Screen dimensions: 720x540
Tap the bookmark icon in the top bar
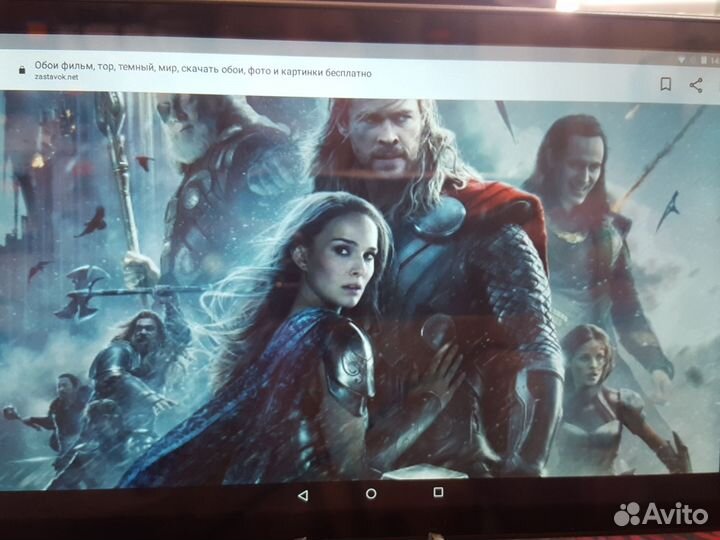(x=665, y=85)
